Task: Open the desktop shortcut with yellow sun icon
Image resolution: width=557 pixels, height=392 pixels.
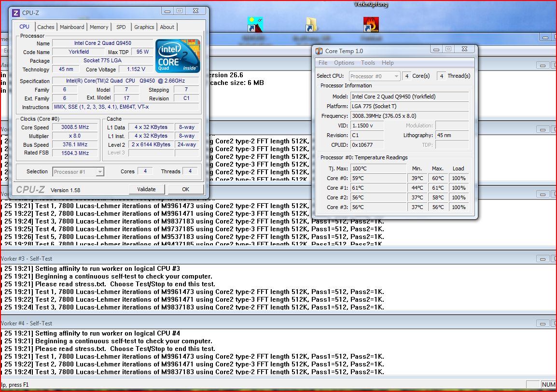Action: (255, 25)
